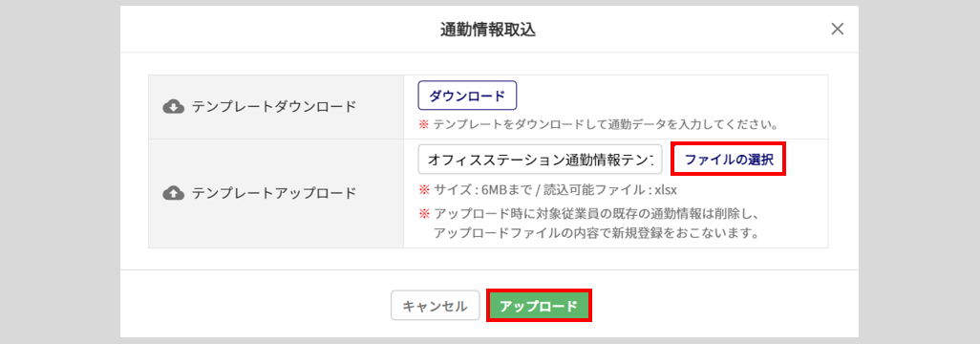Click the red ※ mark before テンプレートをダウンロード
The height and width of the screenshot is (344, 980).
point(424,124)
